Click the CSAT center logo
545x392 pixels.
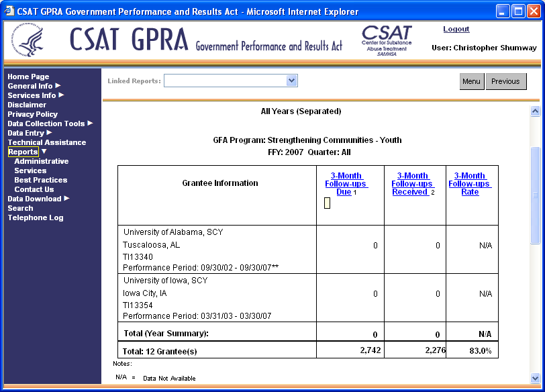click(x=386, y=42)
